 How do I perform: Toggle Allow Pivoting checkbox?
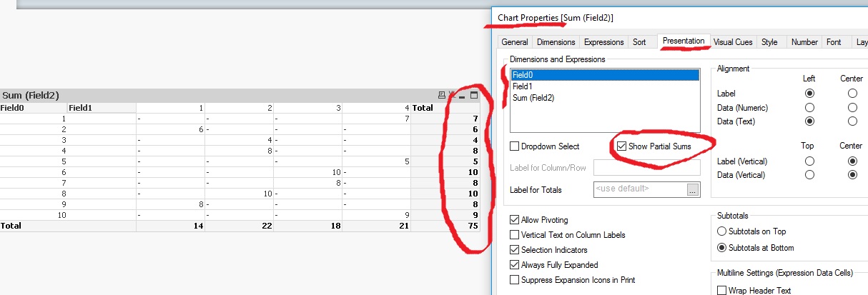[515, 220]
